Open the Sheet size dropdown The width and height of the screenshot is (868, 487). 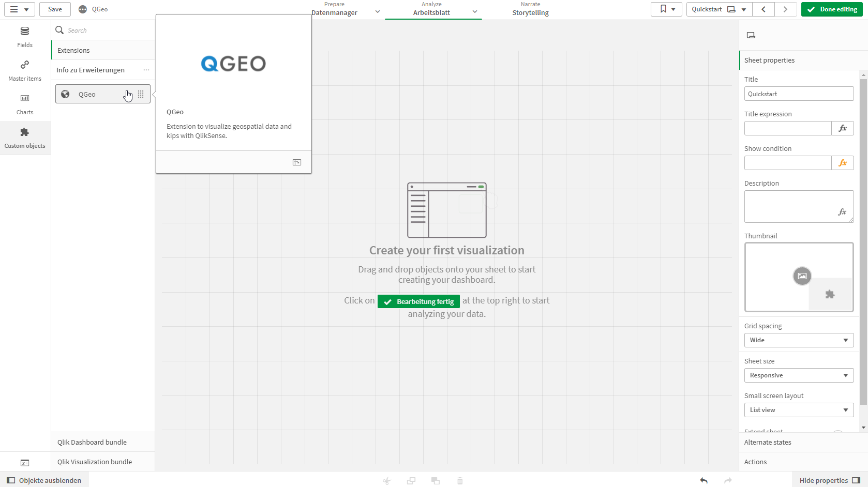pyautogui.click(x=799, y=375)
